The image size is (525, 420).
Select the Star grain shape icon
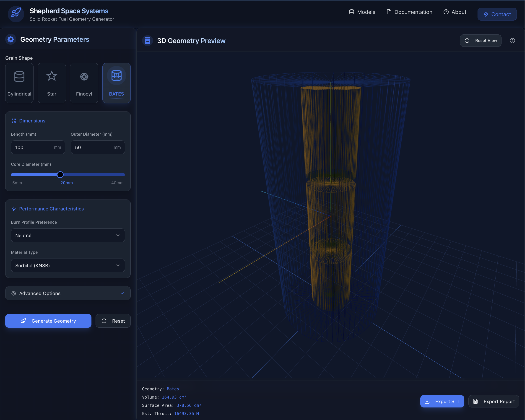(x=52, y=76)
